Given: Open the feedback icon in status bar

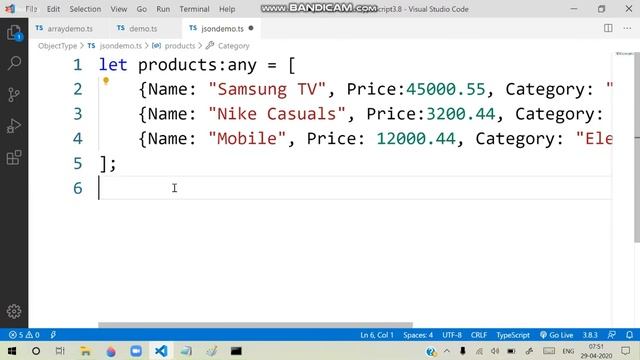Looking at the screenshot, I should coord(611,335).
